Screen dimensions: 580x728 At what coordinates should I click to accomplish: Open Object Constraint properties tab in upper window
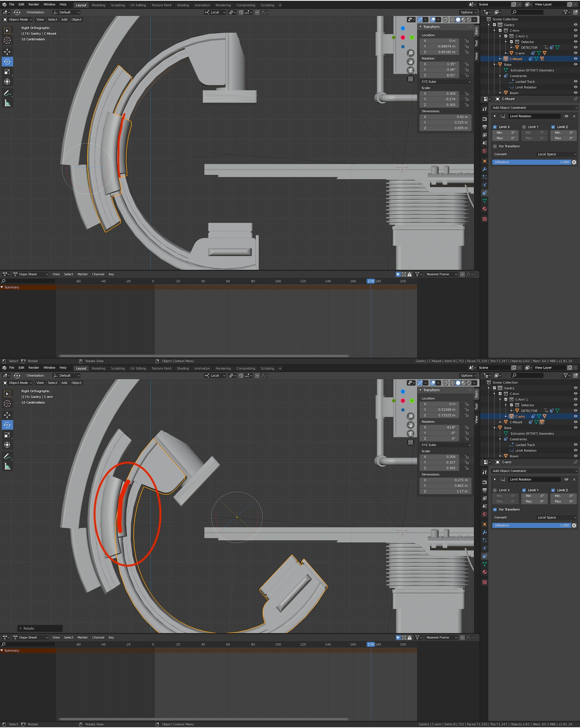point(485,193)
